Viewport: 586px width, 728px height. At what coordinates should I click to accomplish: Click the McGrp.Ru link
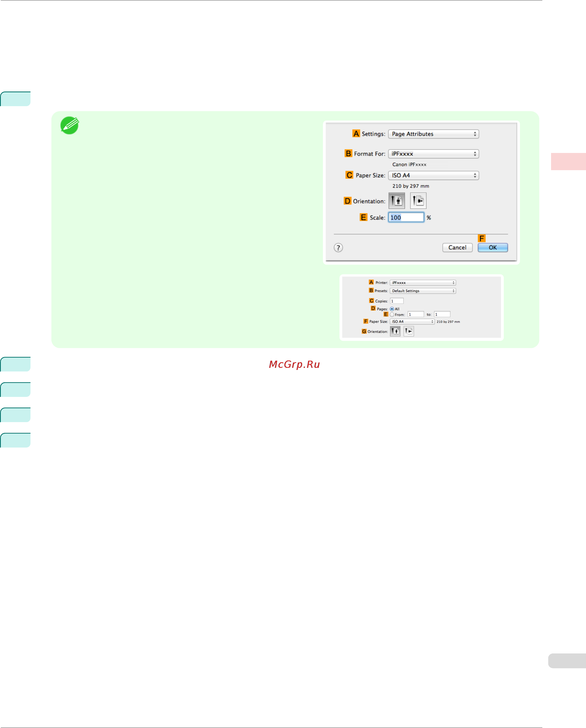[294, 364]
